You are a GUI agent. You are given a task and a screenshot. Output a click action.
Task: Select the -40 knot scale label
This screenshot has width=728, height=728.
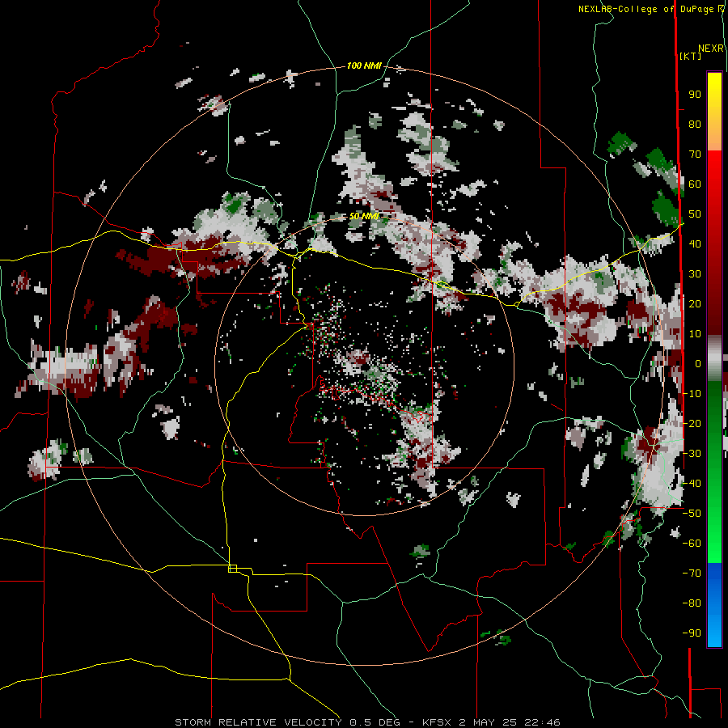692,484
